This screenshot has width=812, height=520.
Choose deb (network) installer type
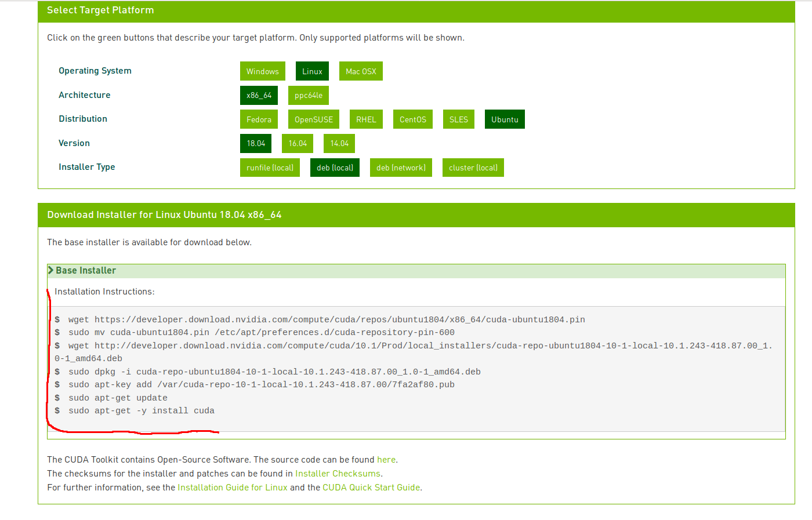click(401, 168)
